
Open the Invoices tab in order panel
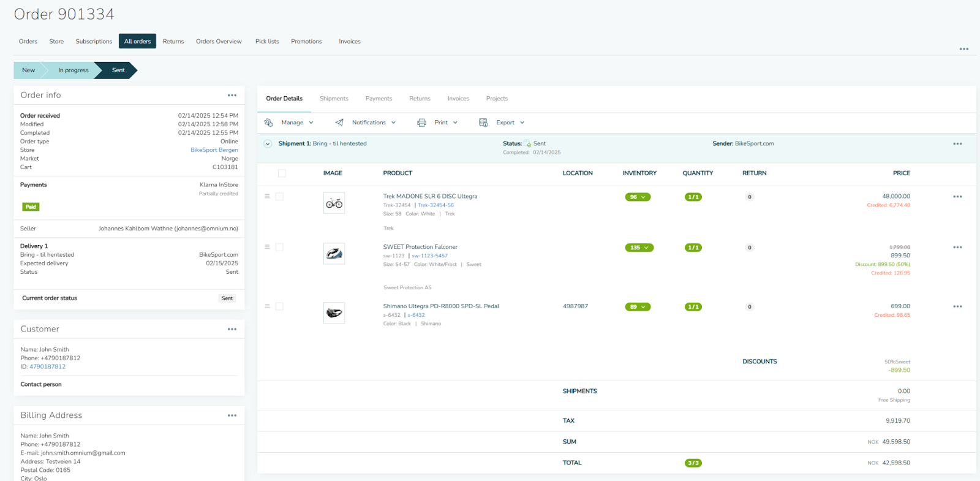coord(458,99)
